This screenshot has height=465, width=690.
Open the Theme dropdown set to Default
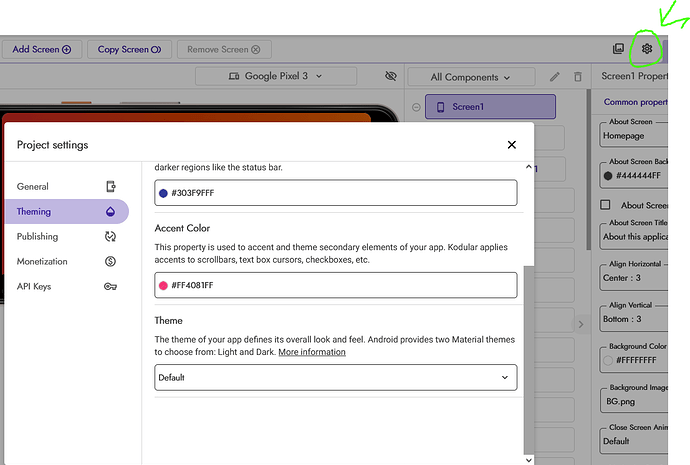[x=335, y=377]
